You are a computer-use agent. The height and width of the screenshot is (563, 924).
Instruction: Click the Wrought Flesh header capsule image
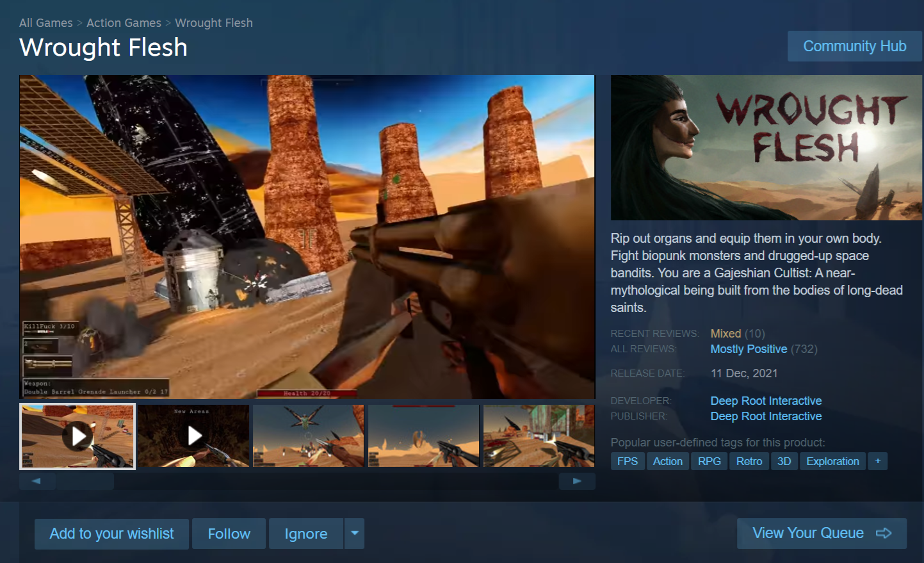[766, 147]
